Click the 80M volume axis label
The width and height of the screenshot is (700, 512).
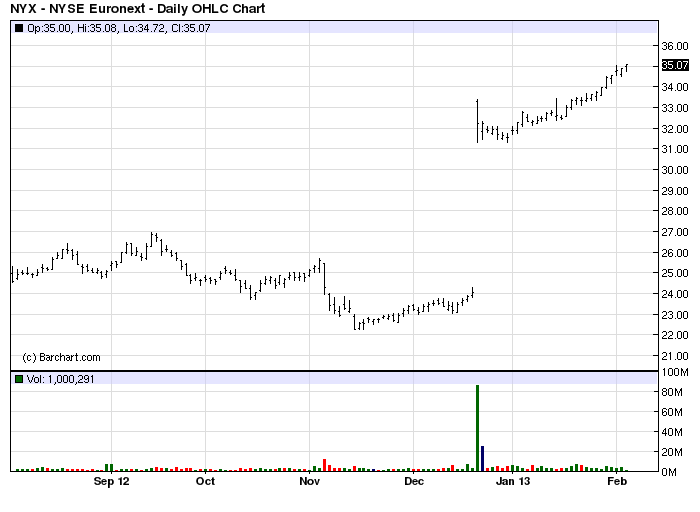tap(672, 392)
